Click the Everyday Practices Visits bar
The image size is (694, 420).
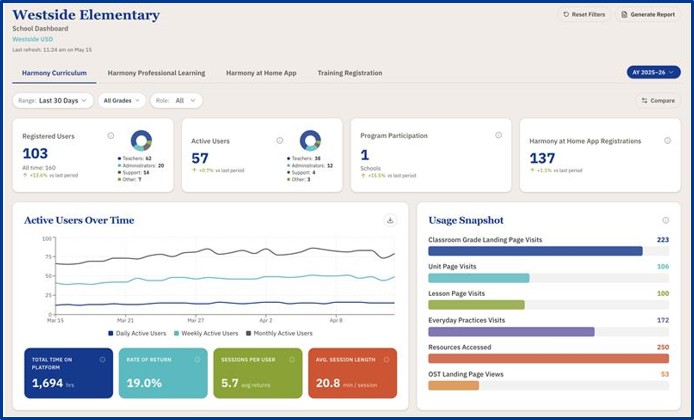[x=511, y=331]
